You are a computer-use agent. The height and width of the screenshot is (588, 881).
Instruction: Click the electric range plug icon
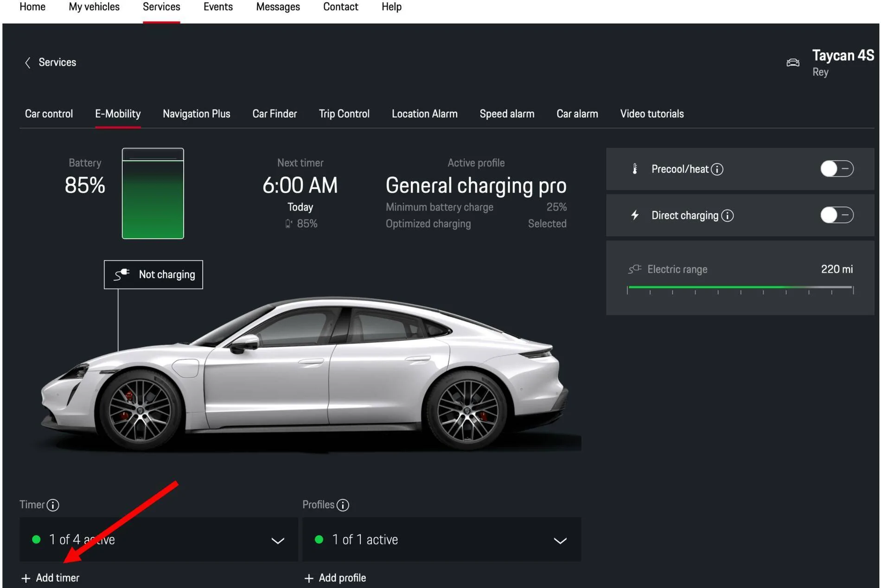click(x=635, y=269)
